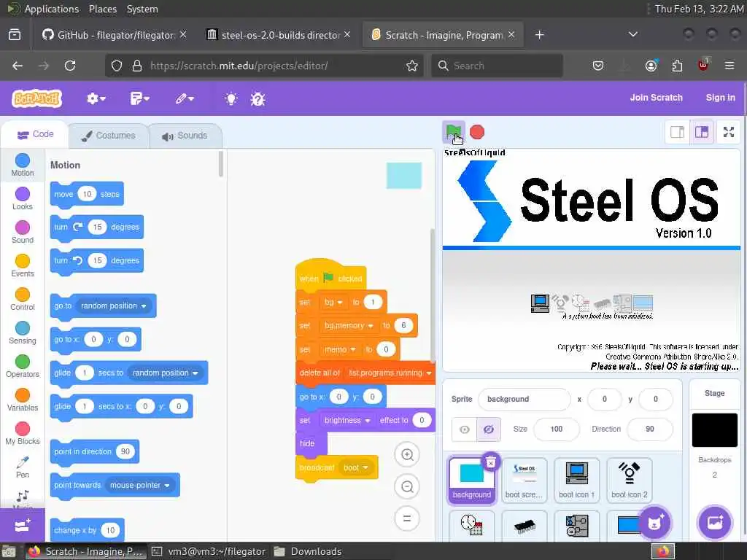Open the Places menu in top panel
747x560 pixels.
[x=102, y=9]
